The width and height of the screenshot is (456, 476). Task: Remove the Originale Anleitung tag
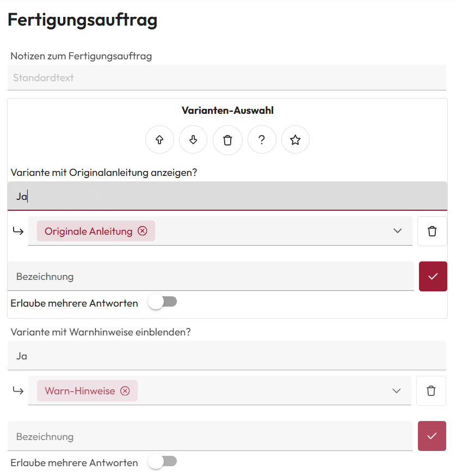click(x=142, y=231)
